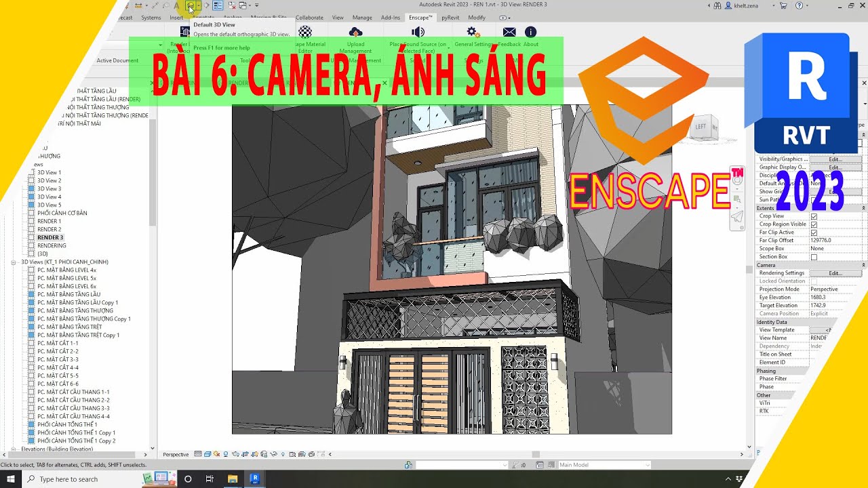
Task: Select the Add-Ins ribbon tab
Action: tap(391, 18)
